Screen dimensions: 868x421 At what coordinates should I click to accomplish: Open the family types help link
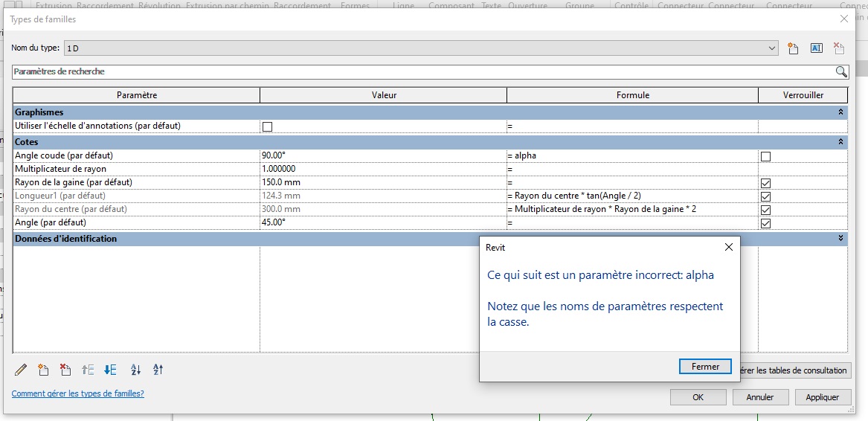pyautogui.click(x=78, y=393)
